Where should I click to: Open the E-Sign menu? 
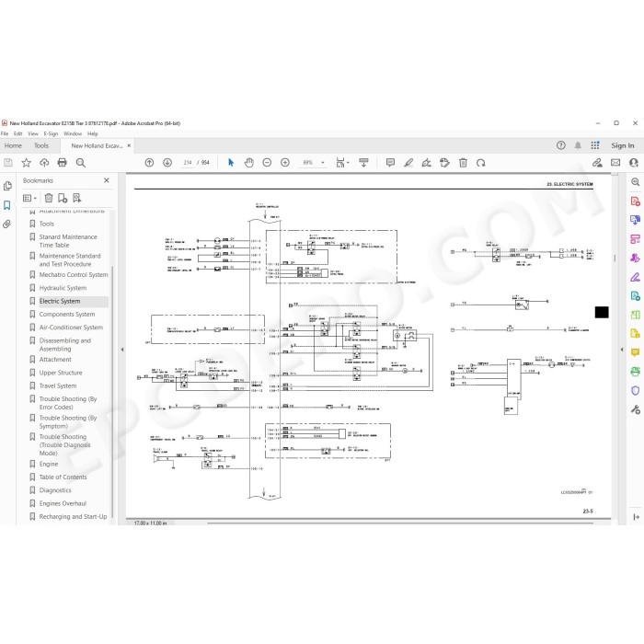coord(51,134)
